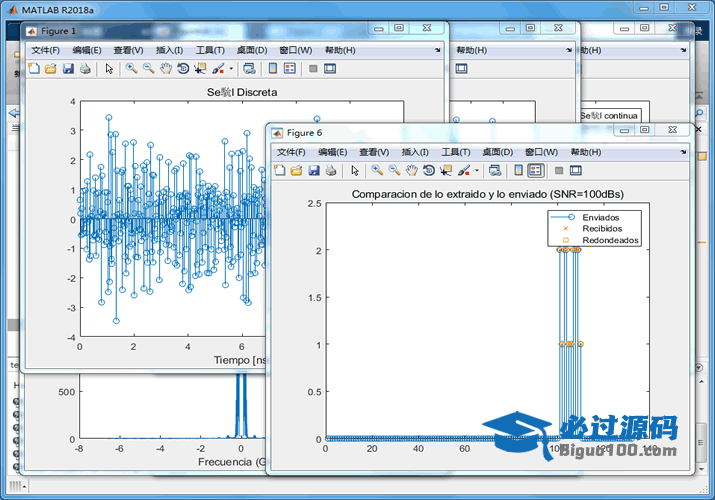The height and width of the screenshot is (500, 715).
Task: Open file icon in Figure 1 toolbar
Action: (51, 69)
